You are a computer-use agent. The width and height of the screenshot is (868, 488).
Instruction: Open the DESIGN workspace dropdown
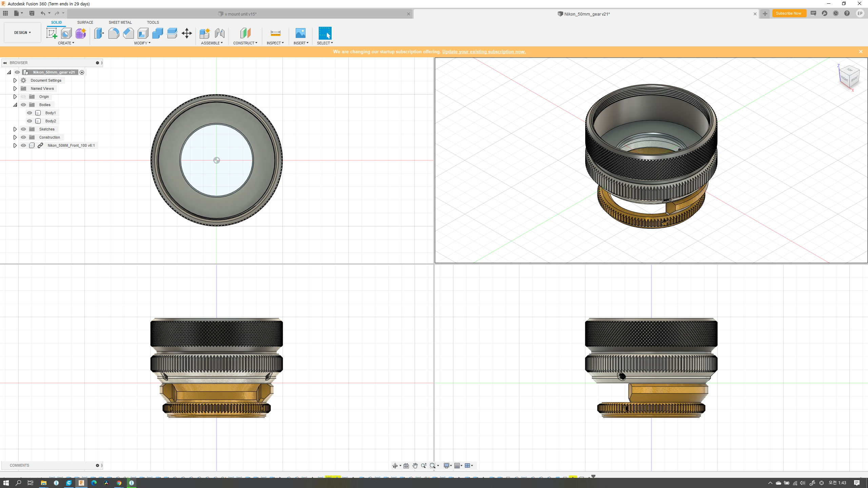pyautogui.click(x=22, y=33)
